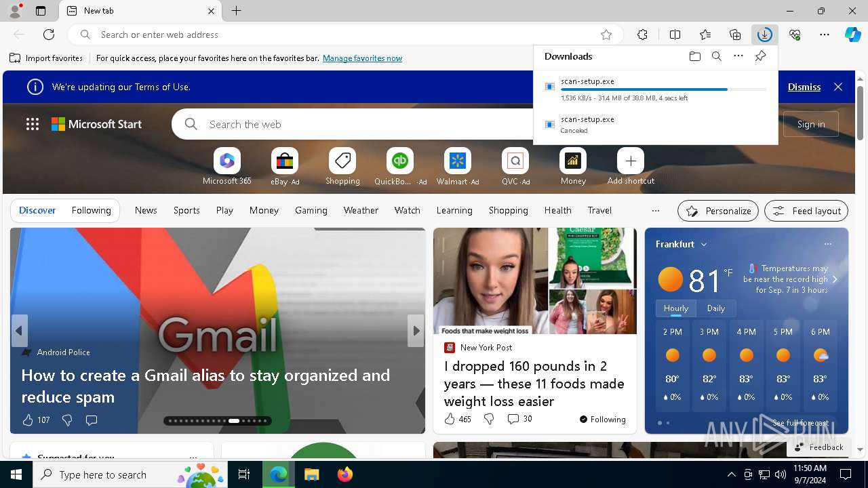Open Browser essentials heart icon
Screen dimensions: 868x488
pos(795,35)
